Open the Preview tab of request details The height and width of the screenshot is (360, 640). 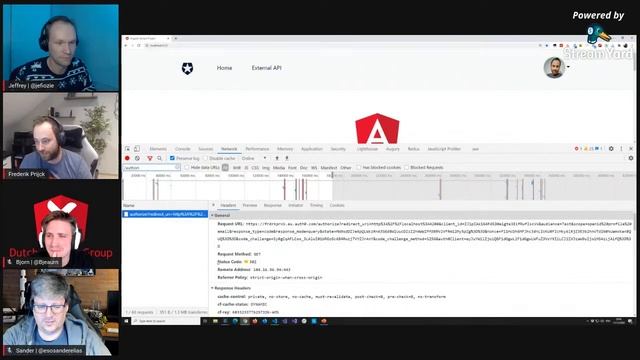tap(250, 205)
